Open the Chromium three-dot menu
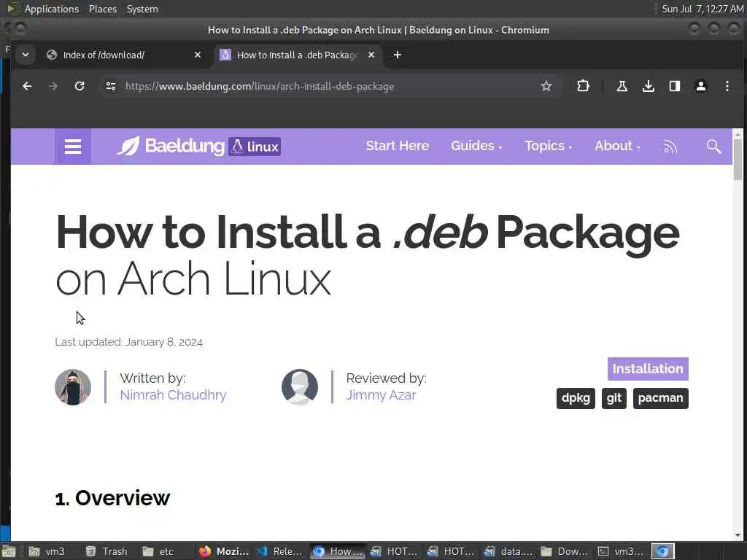747x560 pixels. coord(727,86)
